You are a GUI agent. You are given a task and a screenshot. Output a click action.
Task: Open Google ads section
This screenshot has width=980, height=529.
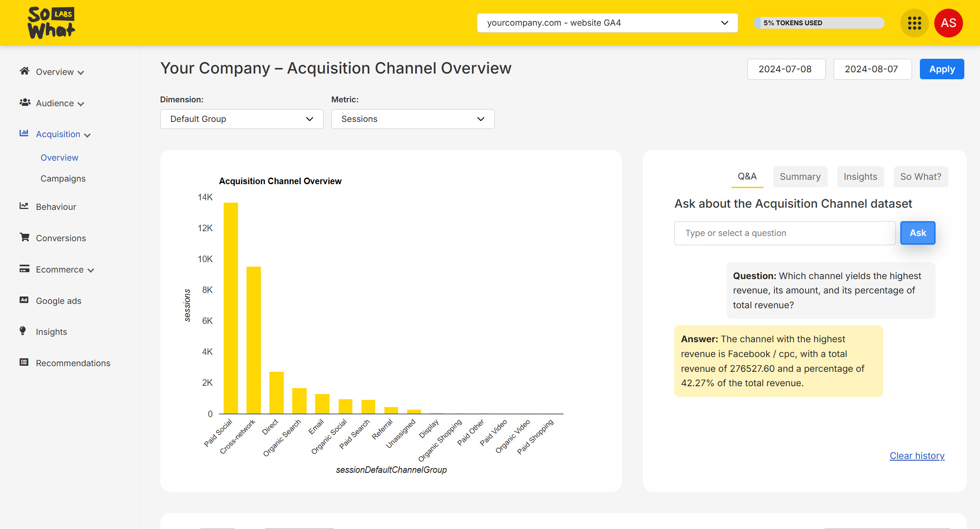point(58,301)
